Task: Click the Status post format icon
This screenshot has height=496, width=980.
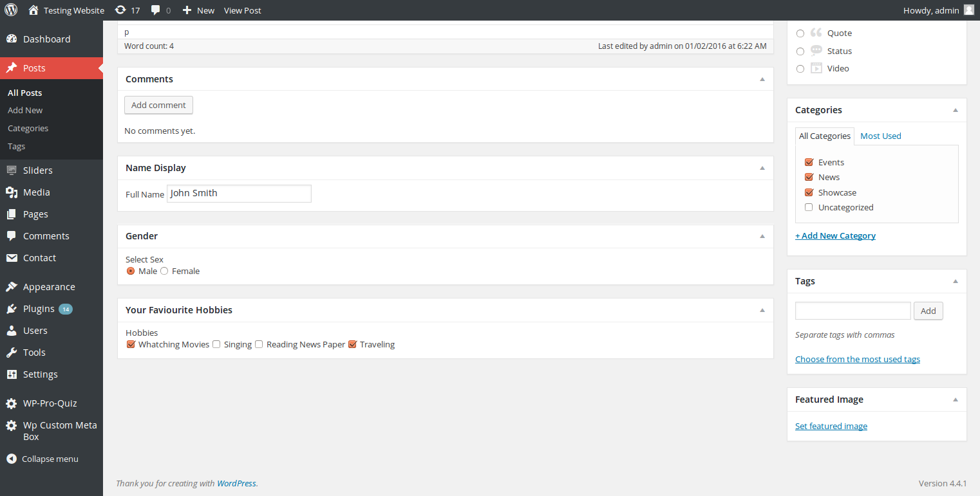Action: pos(816,50)
